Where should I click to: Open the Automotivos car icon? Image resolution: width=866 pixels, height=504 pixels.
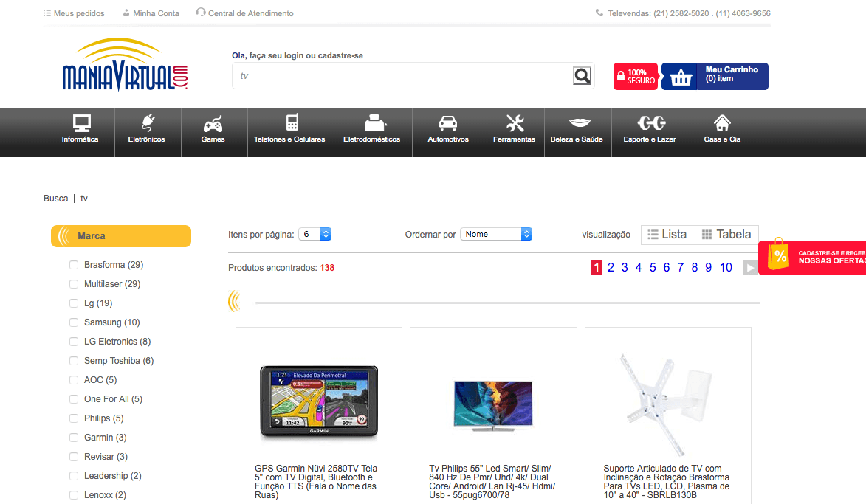pyautogui.click(x=447, y=123)
